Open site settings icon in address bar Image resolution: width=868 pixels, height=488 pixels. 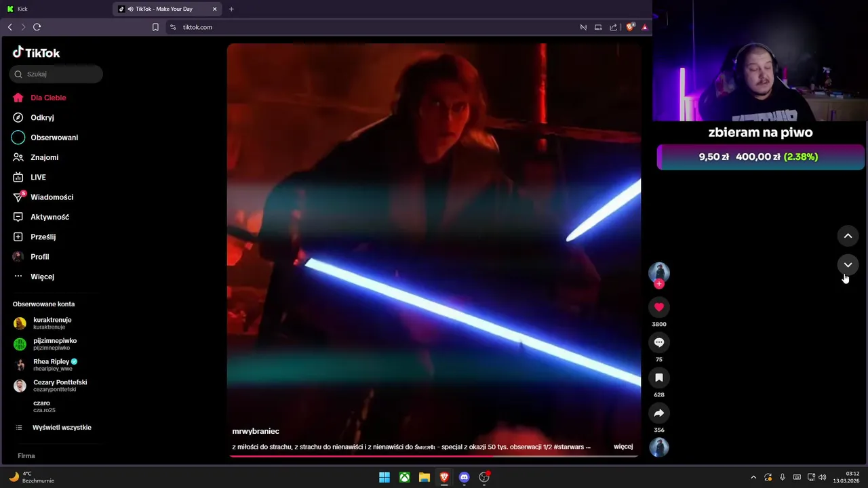point(173,27)
